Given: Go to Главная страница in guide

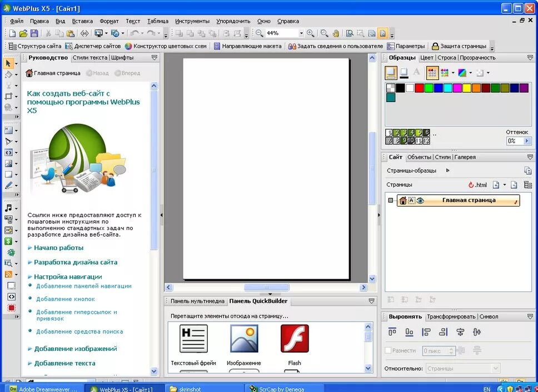Looking at the screenshot, I should [x=53, y=73].
